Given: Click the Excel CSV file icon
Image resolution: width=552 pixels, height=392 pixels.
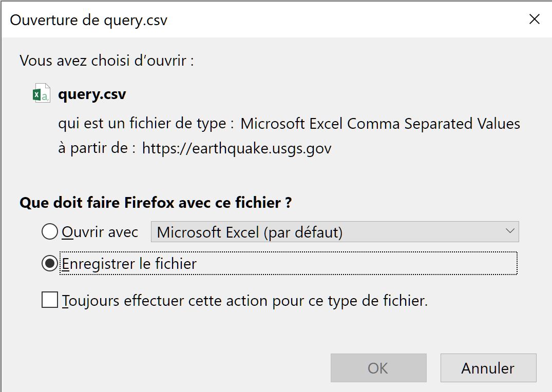Looking at the screenshot, I should (x=41, y=94).
